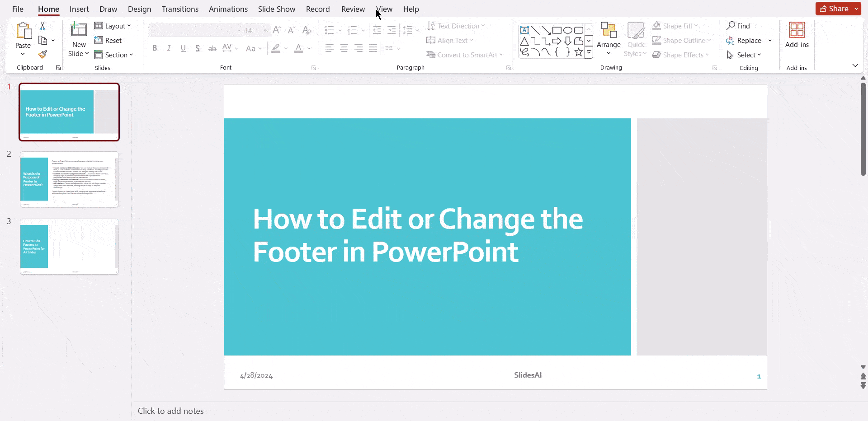Open the Select dropdown in Editing
868x421 pixels.
(x=745, y=55)
